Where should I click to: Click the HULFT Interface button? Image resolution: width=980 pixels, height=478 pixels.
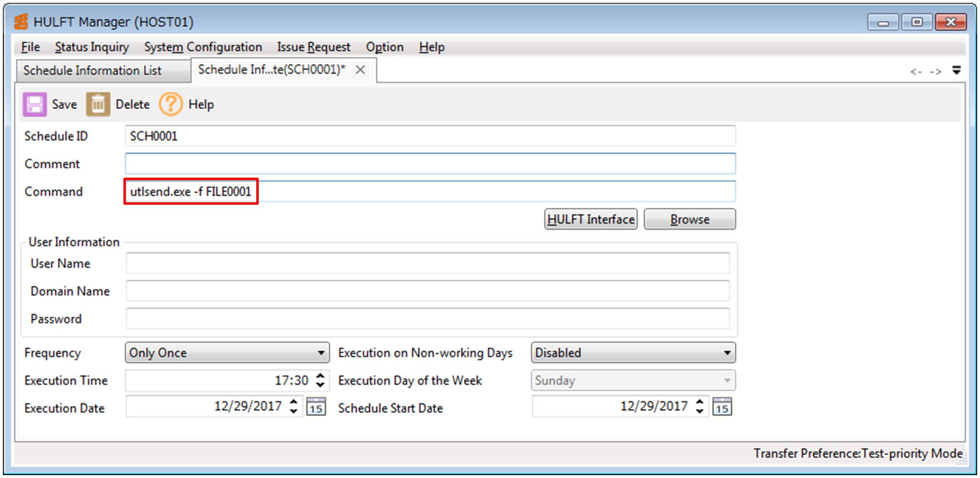(x=590, y=220)
